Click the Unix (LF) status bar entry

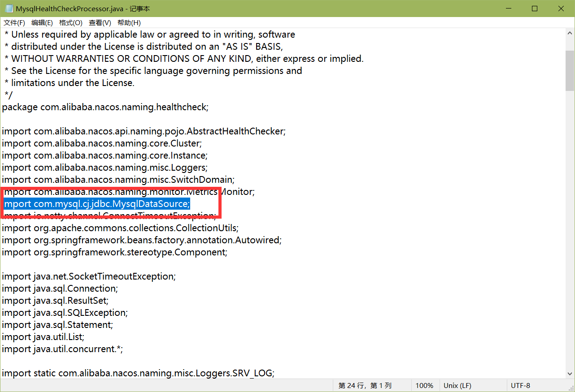457,385
